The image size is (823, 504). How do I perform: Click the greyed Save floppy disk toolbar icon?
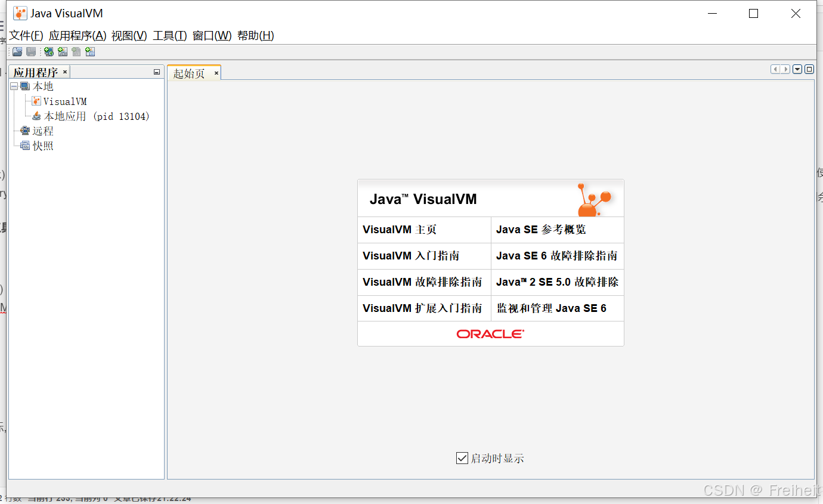point(31,52)
